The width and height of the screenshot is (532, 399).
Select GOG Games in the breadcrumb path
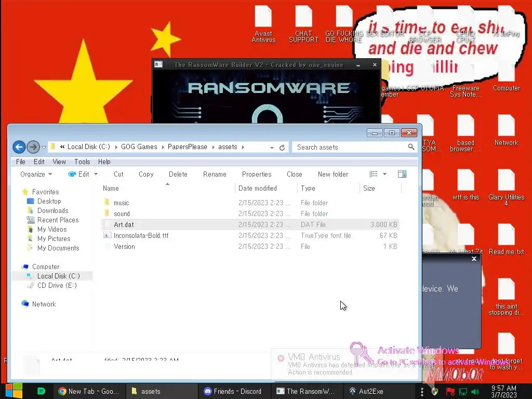coord(139,147)
